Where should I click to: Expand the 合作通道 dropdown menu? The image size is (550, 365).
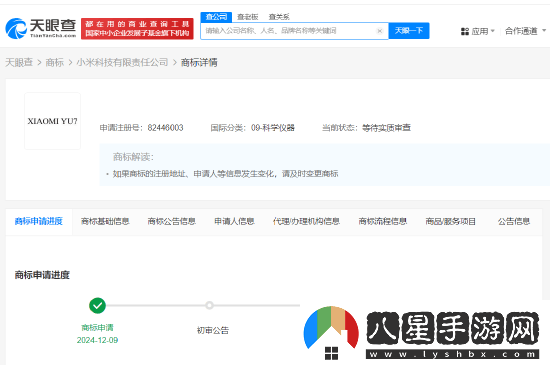point(525,31)
